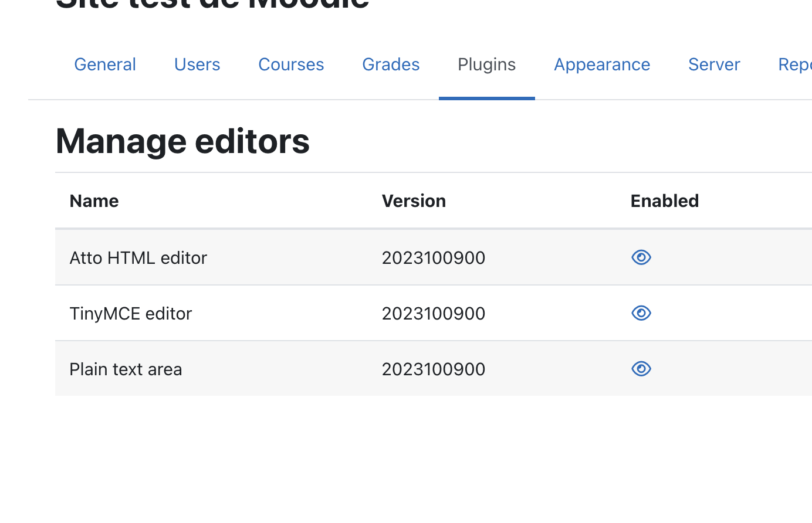
Task: Click the Enabled column header
Action: [665, 201]
